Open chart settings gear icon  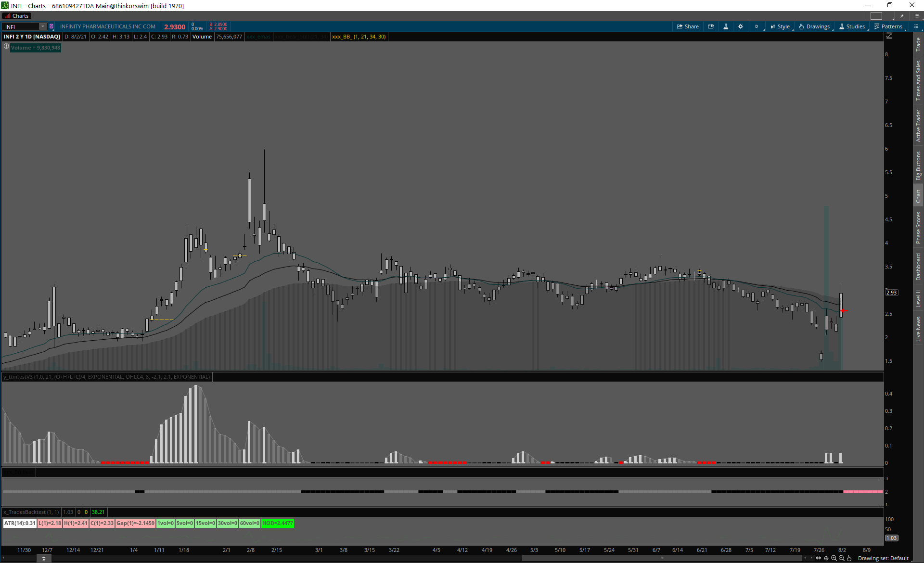coord(741,26)
